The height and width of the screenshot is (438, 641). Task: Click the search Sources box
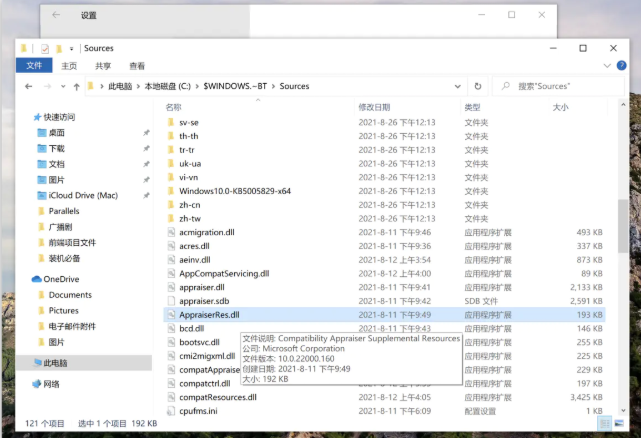pos(558,86)
